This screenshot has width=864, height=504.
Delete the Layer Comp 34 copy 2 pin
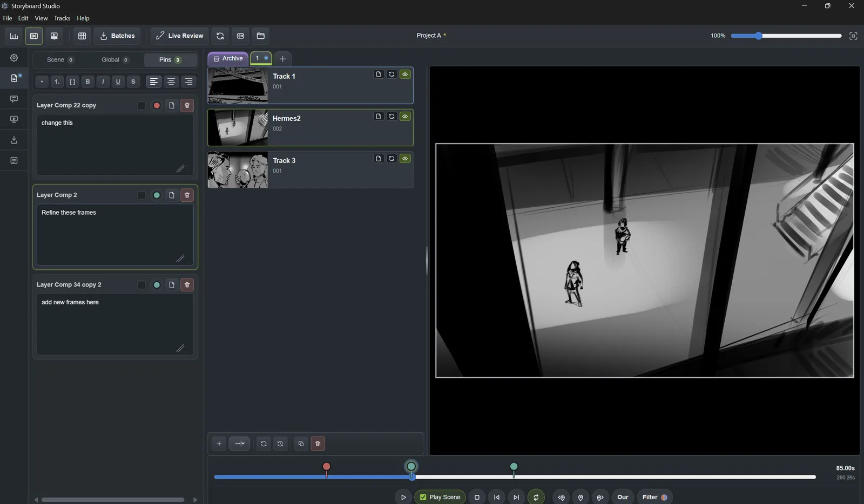tap(187, 284)
